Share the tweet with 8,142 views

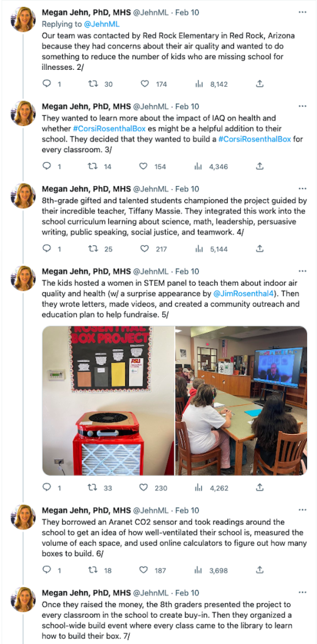pos(260,84)
